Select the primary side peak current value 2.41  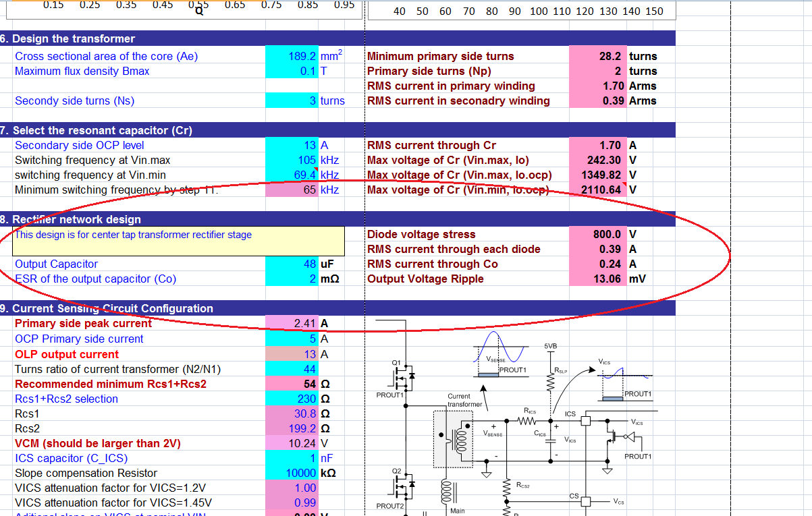[x=292, y=324]
